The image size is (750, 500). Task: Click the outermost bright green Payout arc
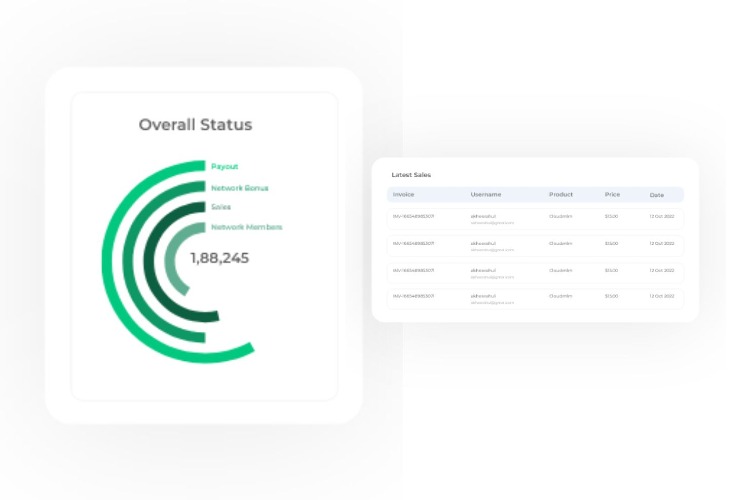[107, 261]
